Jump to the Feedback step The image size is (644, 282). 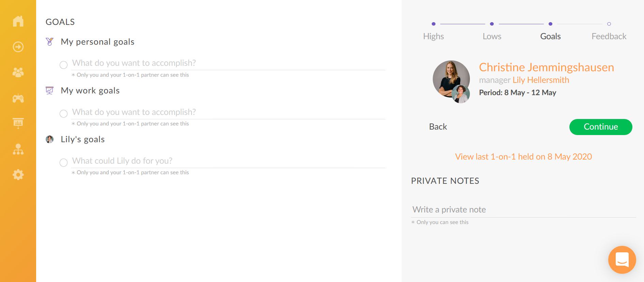click(609, 36)
